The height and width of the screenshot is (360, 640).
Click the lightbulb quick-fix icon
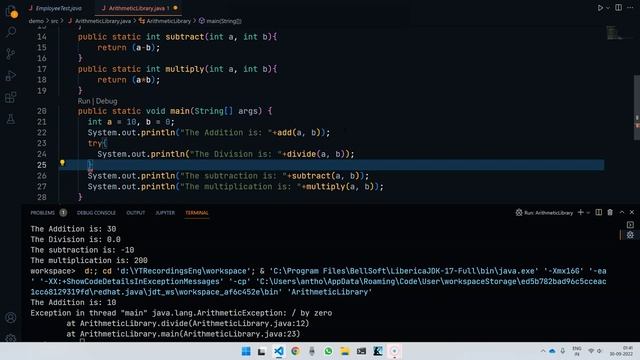point(62,163)
